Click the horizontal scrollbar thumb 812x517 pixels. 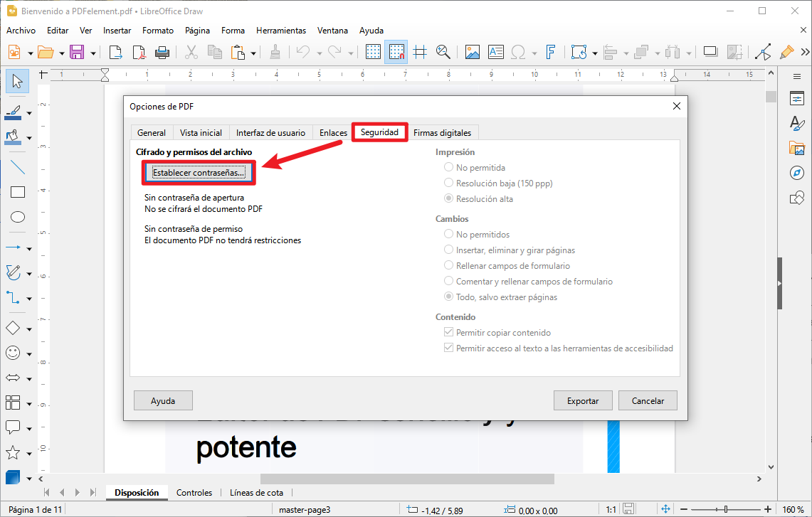click(407, 479)
